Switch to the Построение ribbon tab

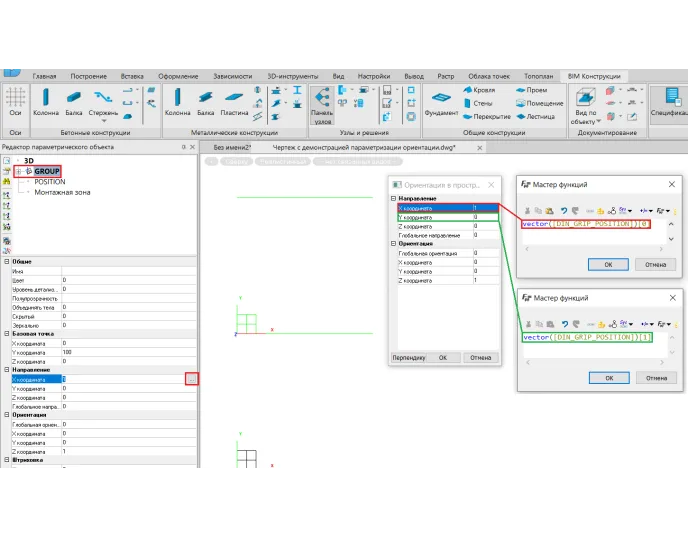click(x=89, y=76)
